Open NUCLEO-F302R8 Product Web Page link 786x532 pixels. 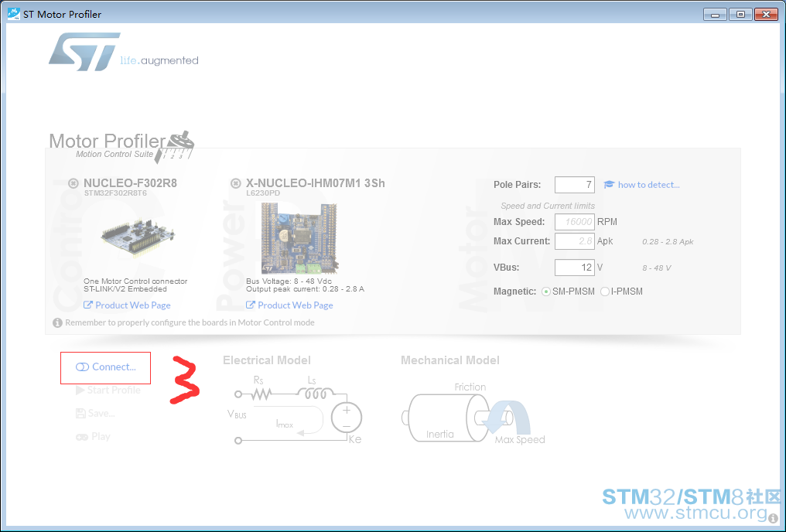coord(133,305)
